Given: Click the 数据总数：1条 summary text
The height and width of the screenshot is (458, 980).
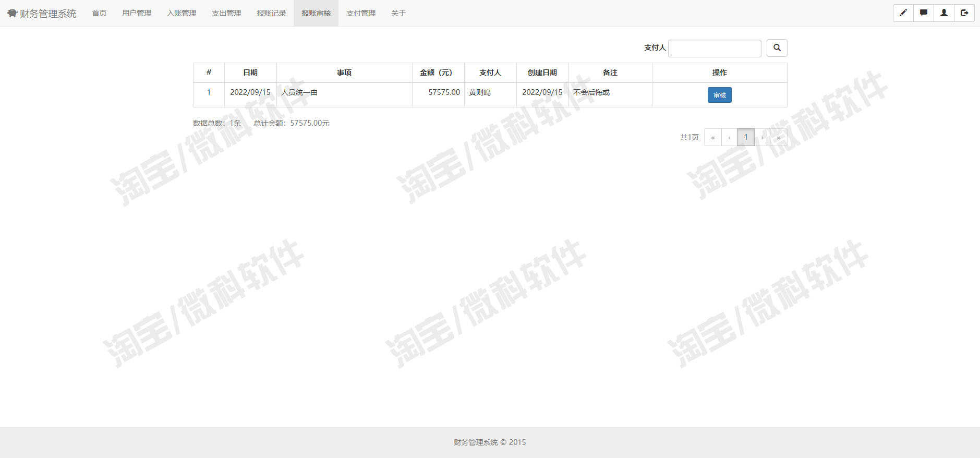Looking at the screenshot, I should click(x=217, y=123).
